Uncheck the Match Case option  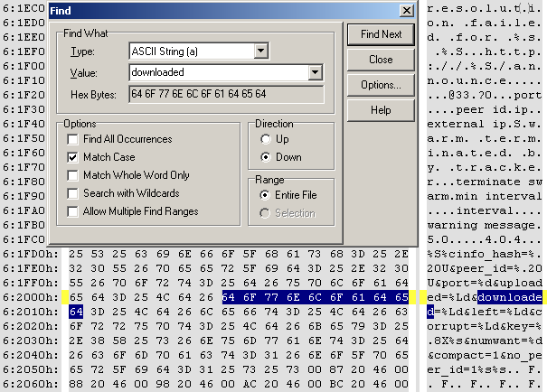73,157
